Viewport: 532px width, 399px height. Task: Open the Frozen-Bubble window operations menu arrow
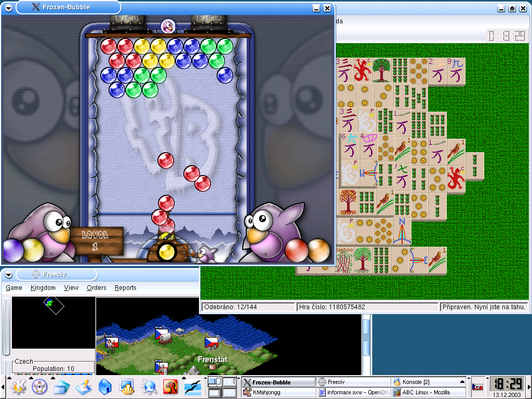[8, 8]
